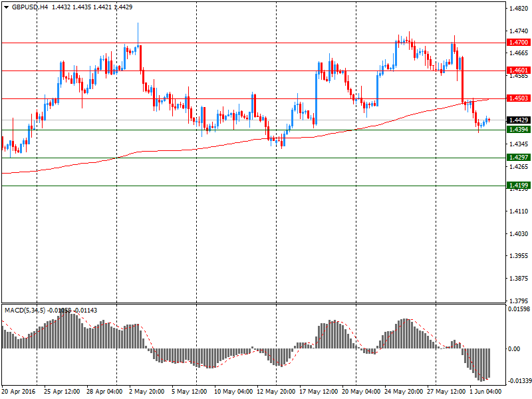Select the red 1.4503 resistance price tag

519,98
